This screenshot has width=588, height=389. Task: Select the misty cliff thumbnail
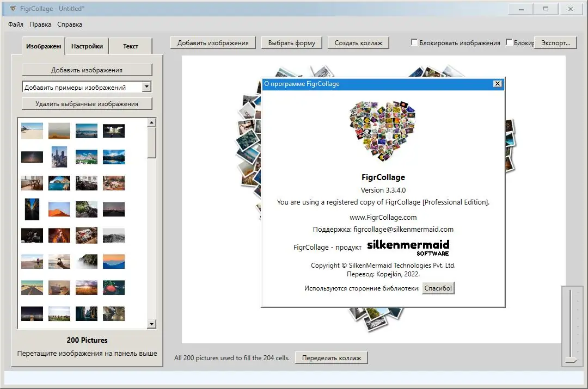click(x=86, y=261)
